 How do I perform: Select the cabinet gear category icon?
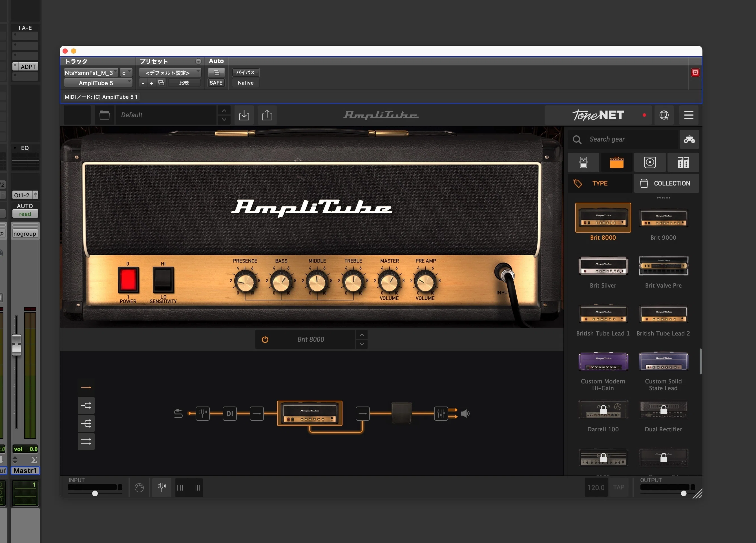coord(650,162)
